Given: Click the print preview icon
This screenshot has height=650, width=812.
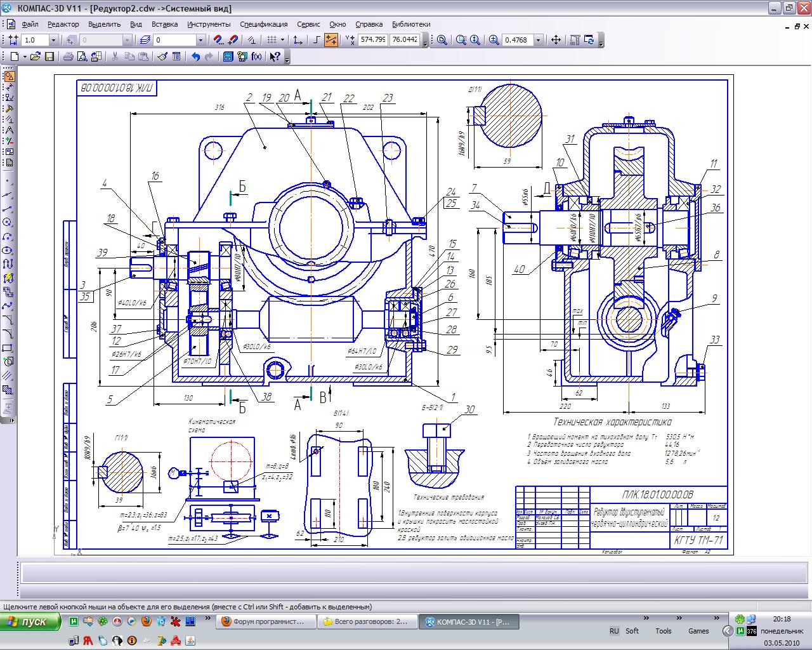Looking at the screenshot, I should 82,56.
